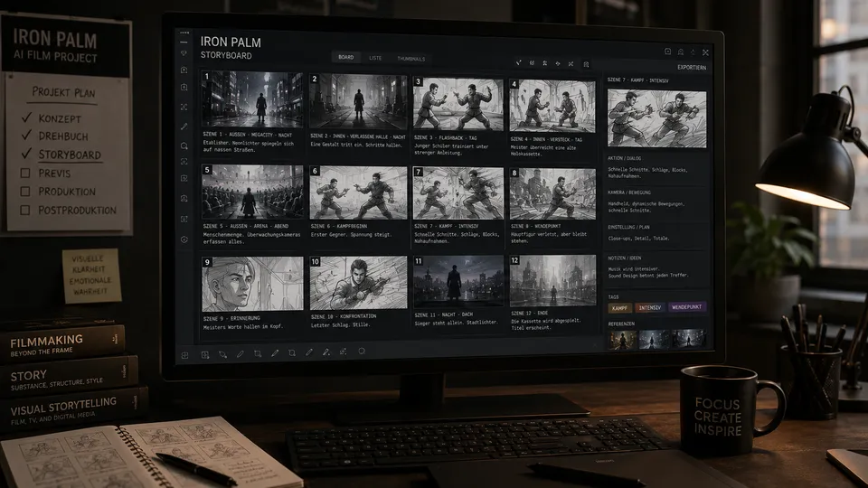
Task: Select storyboard frame number 8
Action: pos(552,194)
